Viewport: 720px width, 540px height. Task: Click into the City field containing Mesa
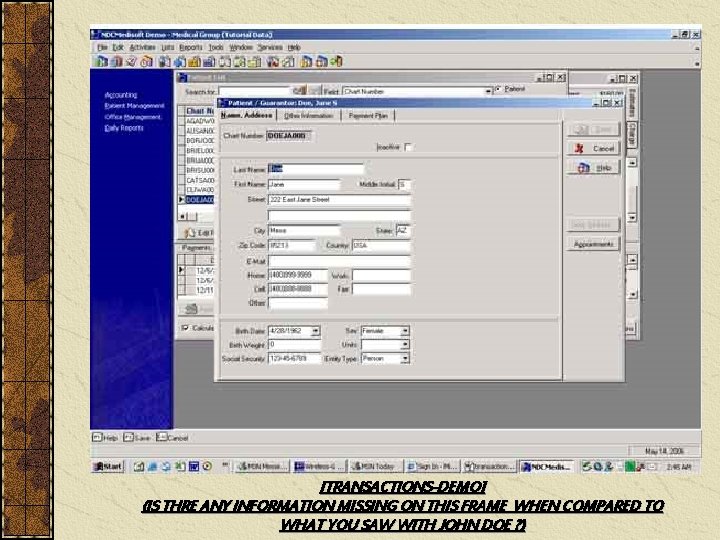coord(304,231)
